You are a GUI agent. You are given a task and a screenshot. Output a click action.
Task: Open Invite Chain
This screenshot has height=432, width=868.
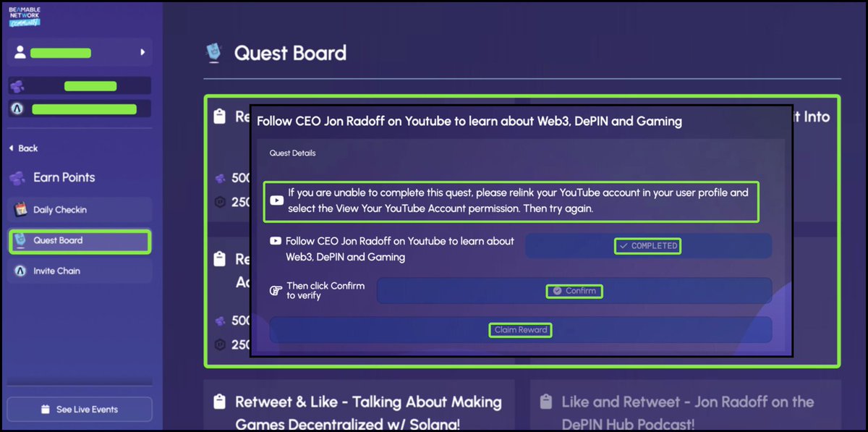pyautogui.click(x=80, y=271)
